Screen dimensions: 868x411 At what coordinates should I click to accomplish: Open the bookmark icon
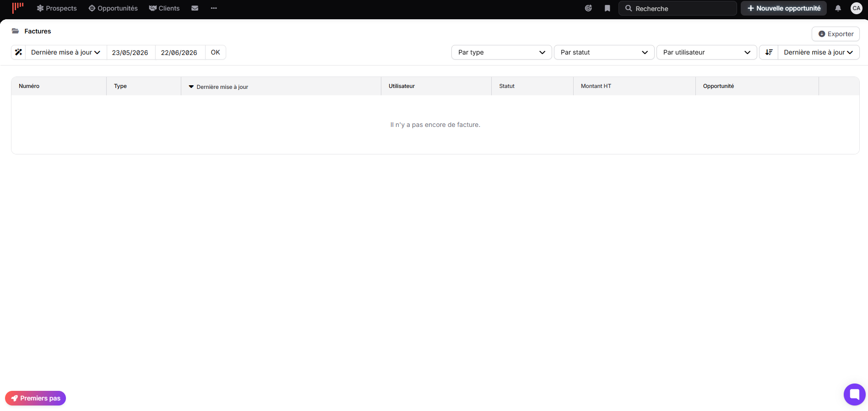(x=607, y=8)
